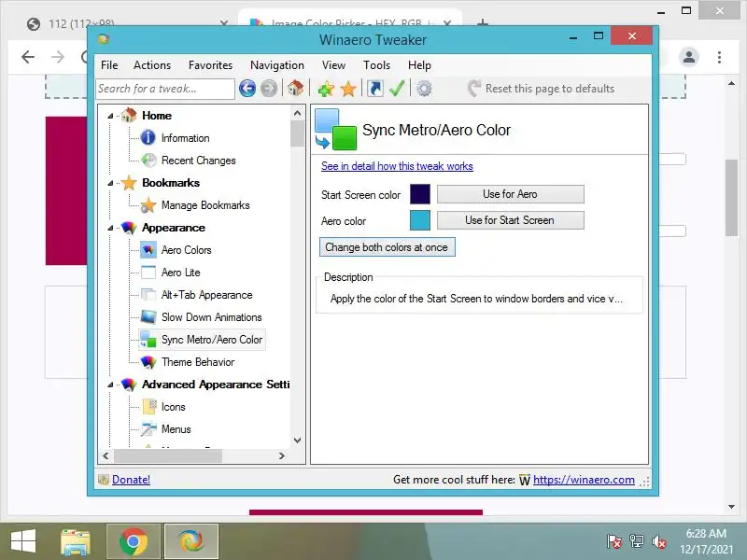This screenshot has width=747, height=560.
Task: Open the https://winaero.com link
Action: coord(584,480)
